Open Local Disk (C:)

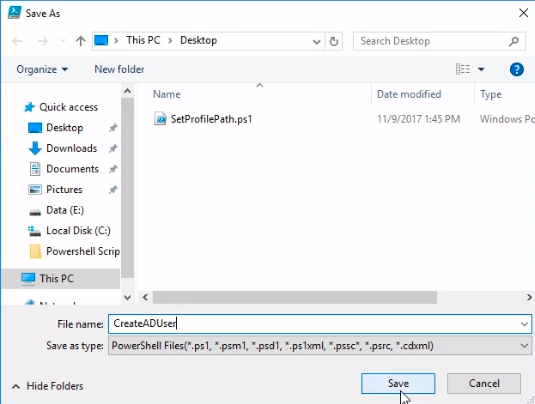click(x=78, y=231)
